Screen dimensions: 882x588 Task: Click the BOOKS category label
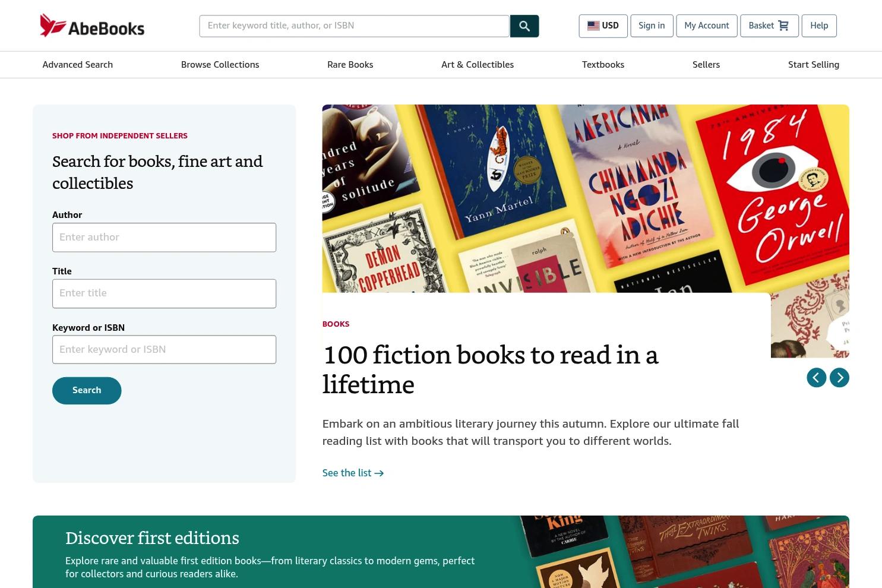[x=336, y=324]
